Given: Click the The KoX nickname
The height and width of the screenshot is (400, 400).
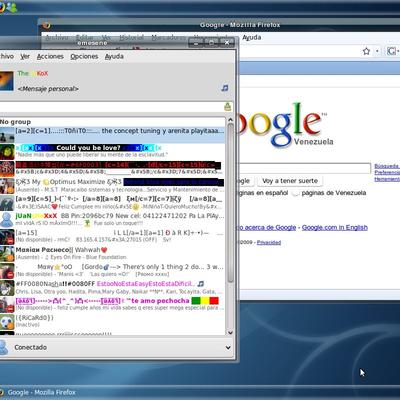Looking at the screenshot, I should click(x=33, y=73).
